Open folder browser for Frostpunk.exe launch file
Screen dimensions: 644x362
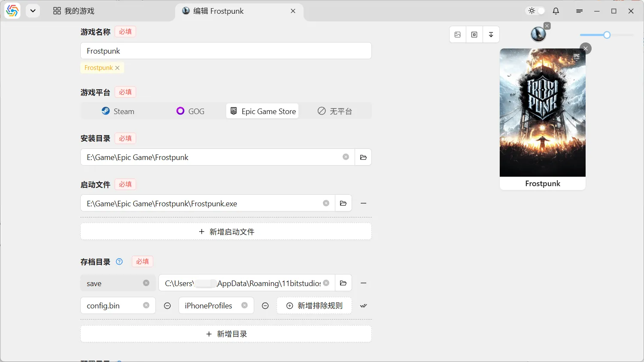(343, 203)
